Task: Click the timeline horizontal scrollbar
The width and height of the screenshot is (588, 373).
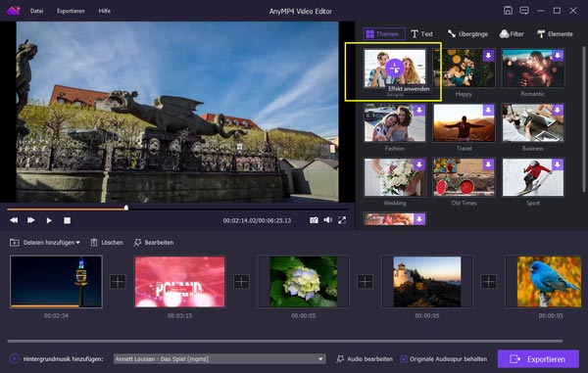Action: [285, 341]
